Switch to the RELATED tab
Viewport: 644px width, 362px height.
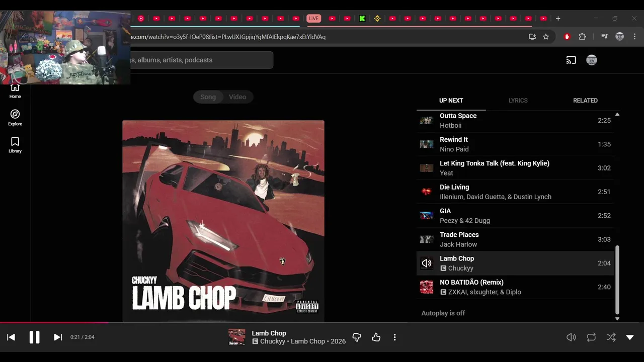[x=585, y=101]
